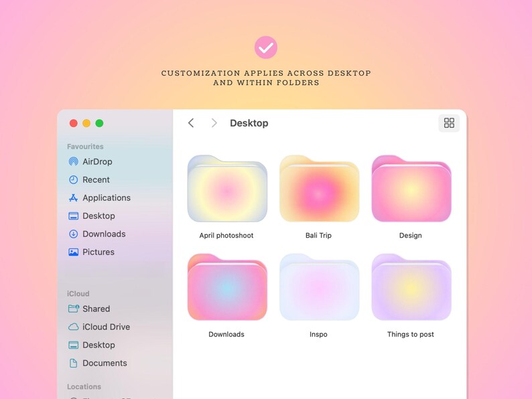Maximize the window with green button
Screen dimensions: 532x399
tap(99, 123)
